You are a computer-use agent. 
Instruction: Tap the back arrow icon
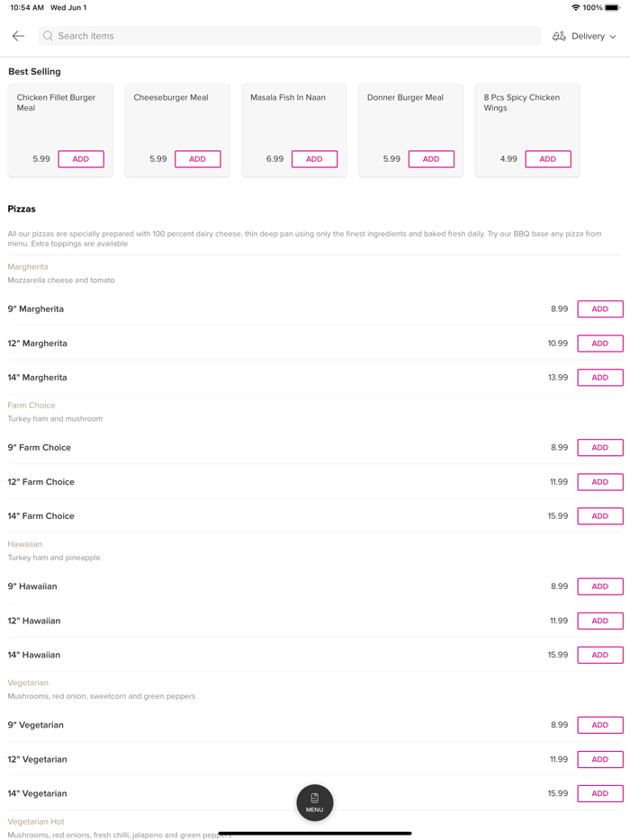18,36
